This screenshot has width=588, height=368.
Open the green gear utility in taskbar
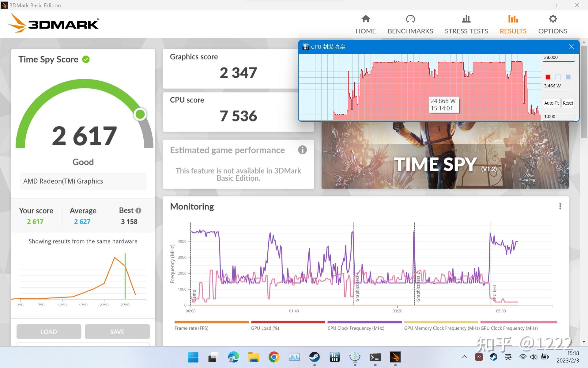355,357
